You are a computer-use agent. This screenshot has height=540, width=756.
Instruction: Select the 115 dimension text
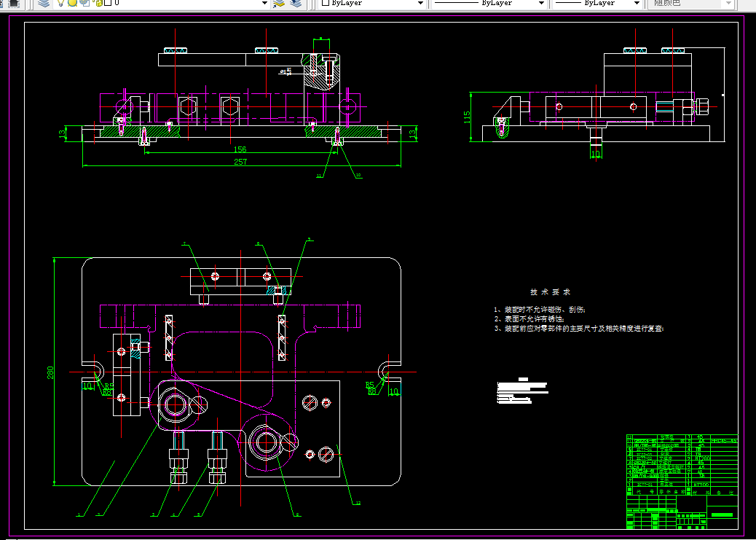coord(467,117)
